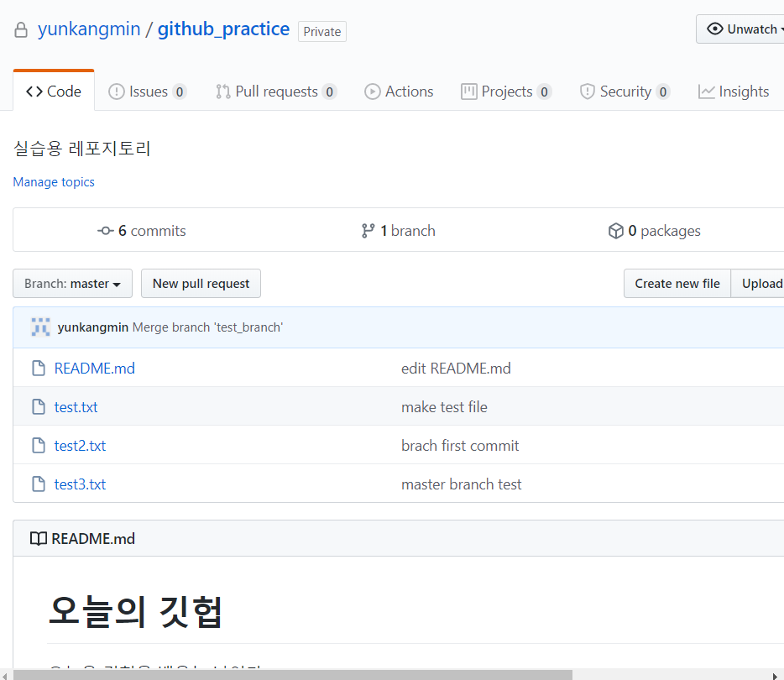The height and width of the screenshot is (680, 784).
Task: Open commit message 'edit README.md'
Action: (456, 368)
